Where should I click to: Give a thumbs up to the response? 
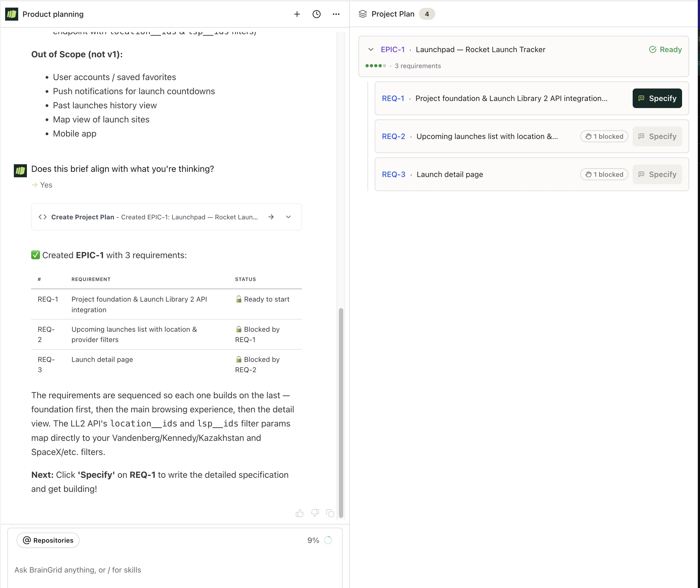coord(299,513)
